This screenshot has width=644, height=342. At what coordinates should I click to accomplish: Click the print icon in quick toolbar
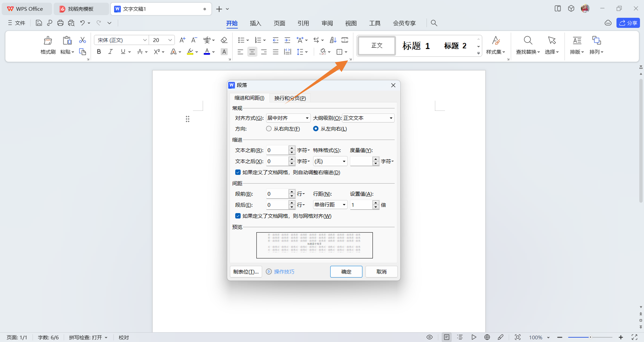pyautogui.click(x=60, y=23)
